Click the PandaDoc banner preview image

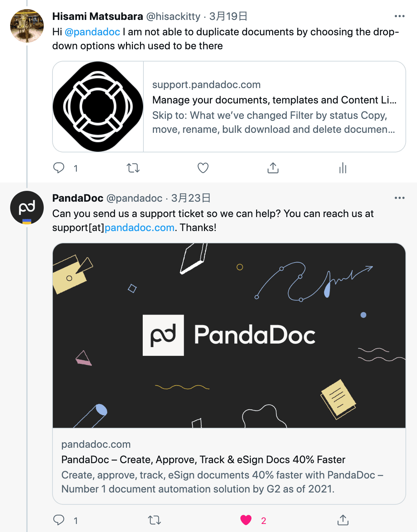(229, 336)
